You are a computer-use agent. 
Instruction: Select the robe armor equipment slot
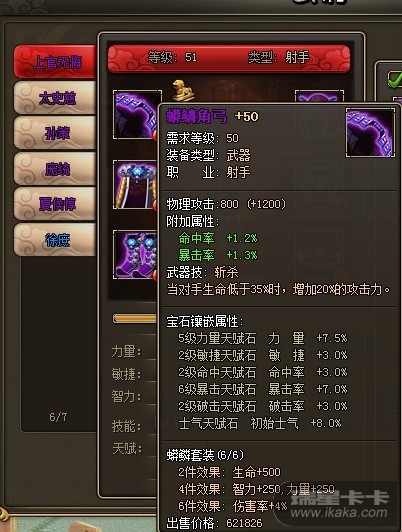click(x=136, y=185)
